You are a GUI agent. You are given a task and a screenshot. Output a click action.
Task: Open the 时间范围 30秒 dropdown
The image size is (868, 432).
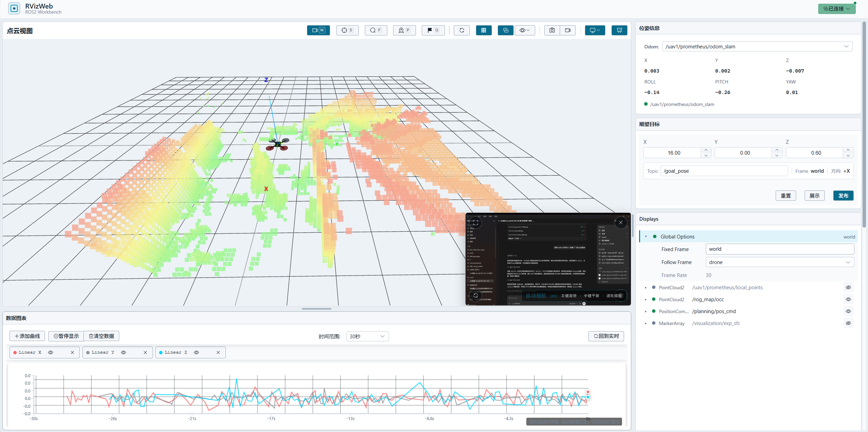[367, 336]
